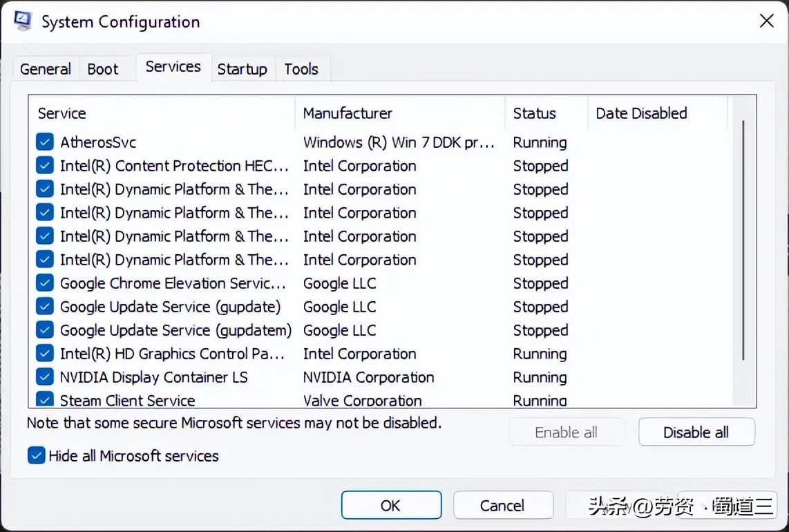Uncheck Google Chrome Elevation Service checkbox

(x=45, y=283)
